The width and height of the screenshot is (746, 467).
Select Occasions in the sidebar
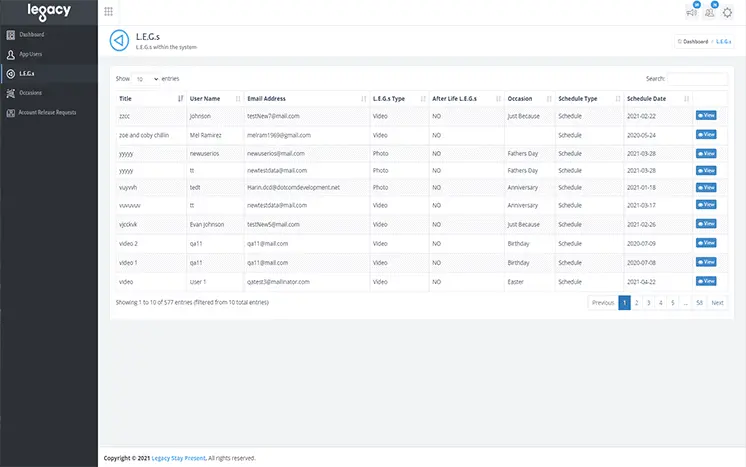[x=31, y=93]
